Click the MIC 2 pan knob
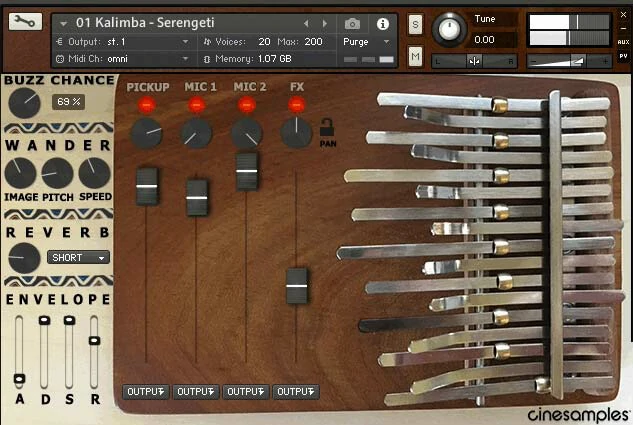 coord(247,134)
